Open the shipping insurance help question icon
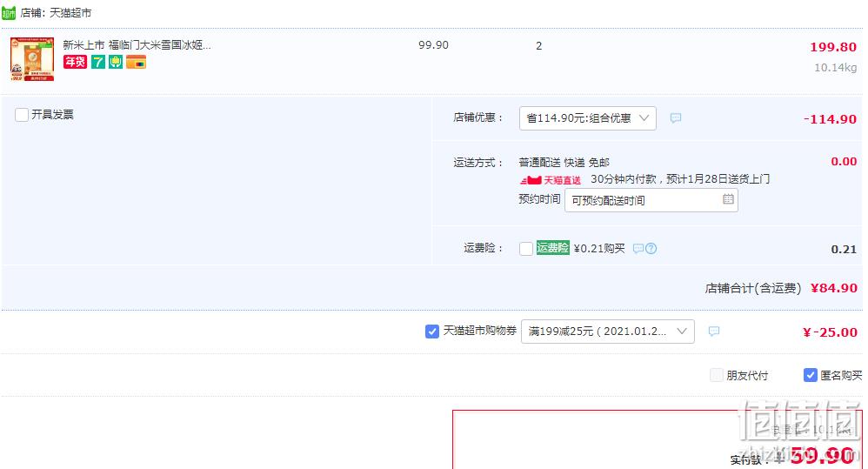 pyautogui.click(x=651, y=249)
